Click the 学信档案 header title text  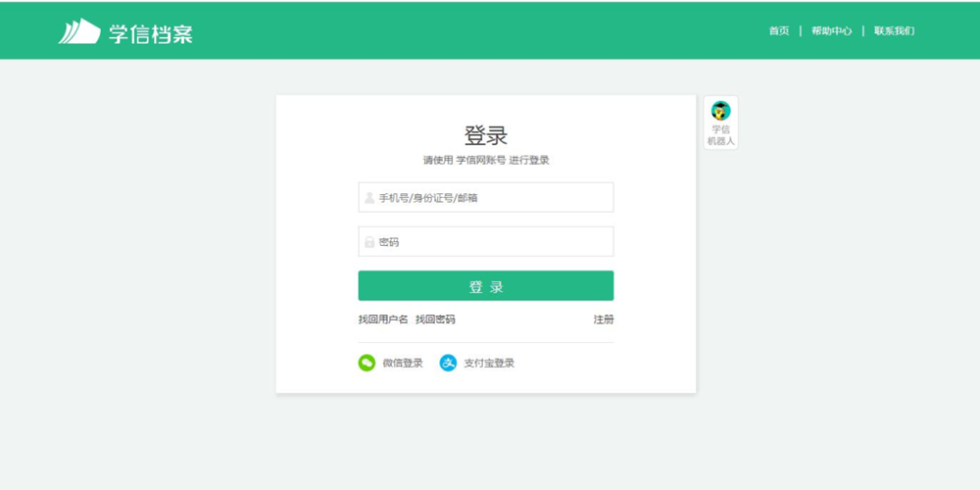pyautogui.click(x=151, y=32)
